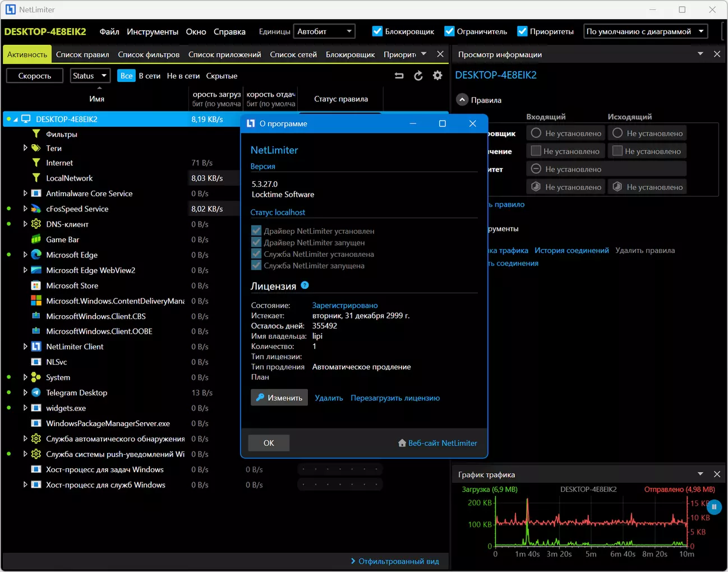Click Перезагрузить лицензию link

[395, 398]
